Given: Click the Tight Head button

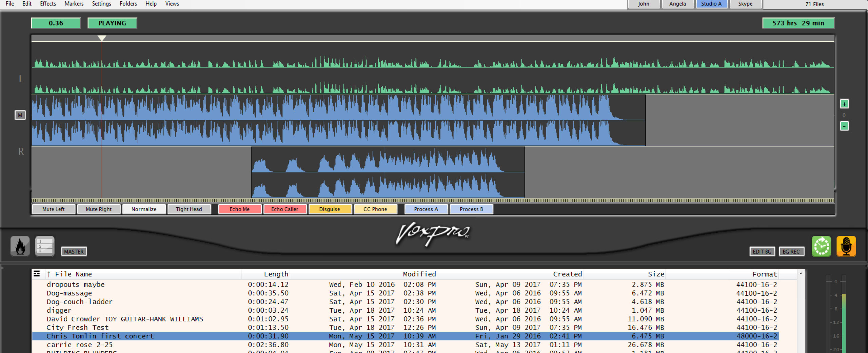Looking at the screenshot, I should click(x=189, y=209).
